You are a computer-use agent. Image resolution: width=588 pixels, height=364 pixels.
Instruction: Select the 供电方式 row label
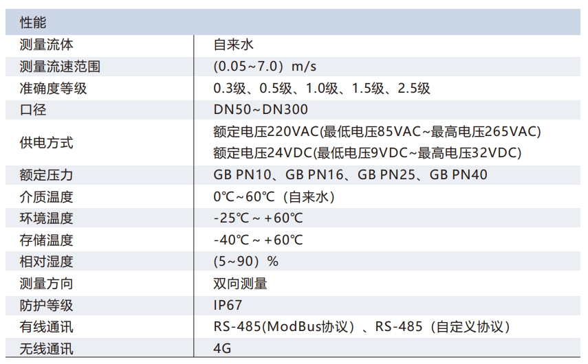coord(47,143)
